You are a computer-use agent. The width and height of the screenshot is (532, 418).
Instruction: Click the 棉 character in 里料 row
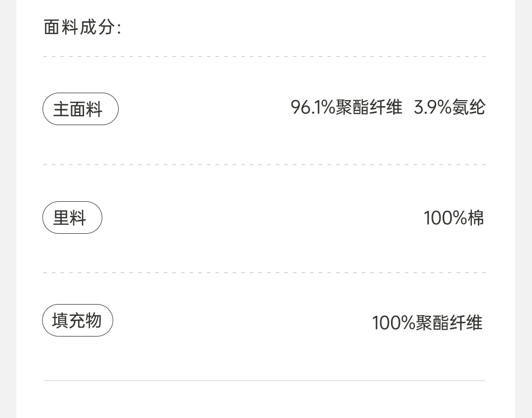[476, 218]
